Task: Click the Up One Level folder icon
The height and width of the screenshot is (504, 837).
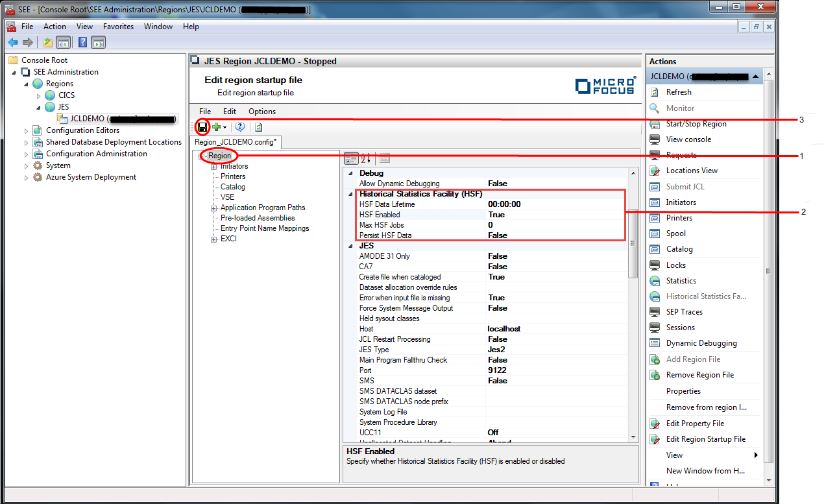Action: [47, 43]
